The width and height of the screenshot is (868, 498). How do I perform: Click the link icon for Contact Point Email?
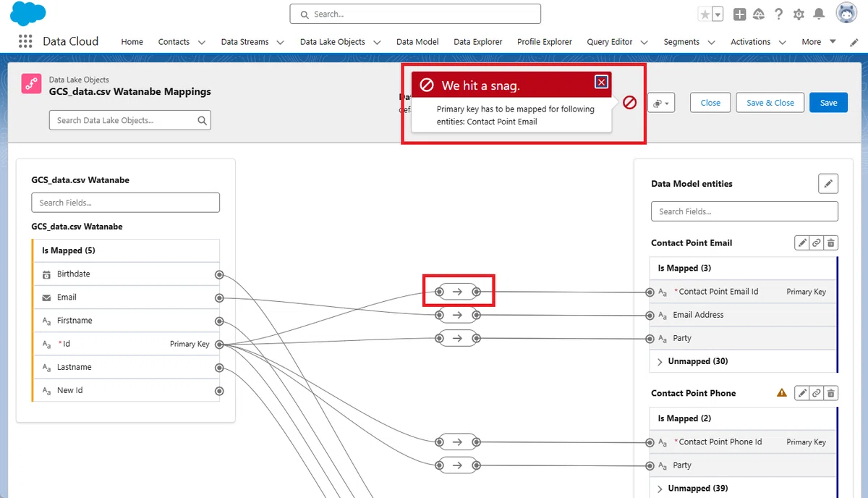(x=817, y=243)
